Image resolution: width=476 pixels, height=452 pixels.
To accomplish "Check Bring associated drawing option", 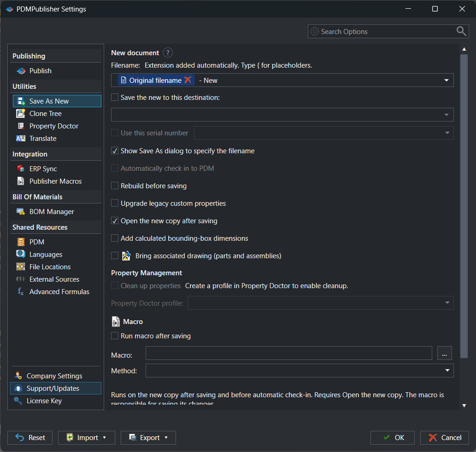I will [115, 256].
